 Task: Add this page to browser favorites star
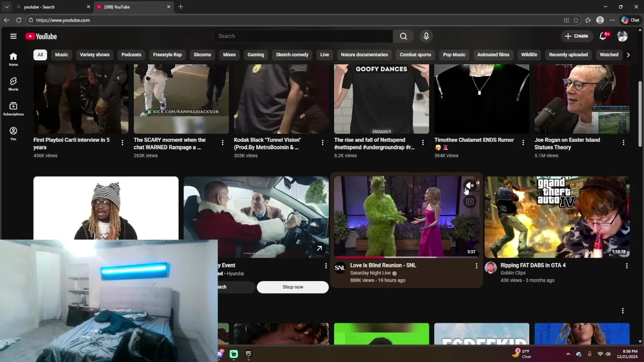click(576, 20)
